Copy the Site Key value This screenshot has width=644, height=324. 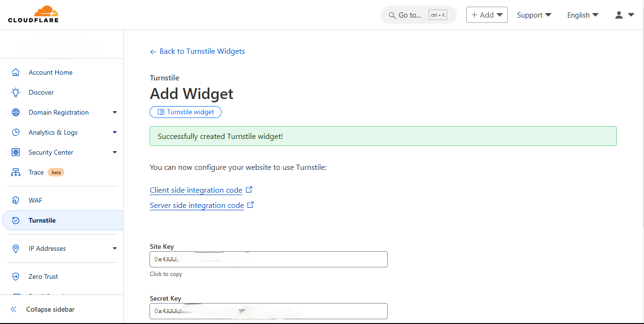[x=268, y=259]
